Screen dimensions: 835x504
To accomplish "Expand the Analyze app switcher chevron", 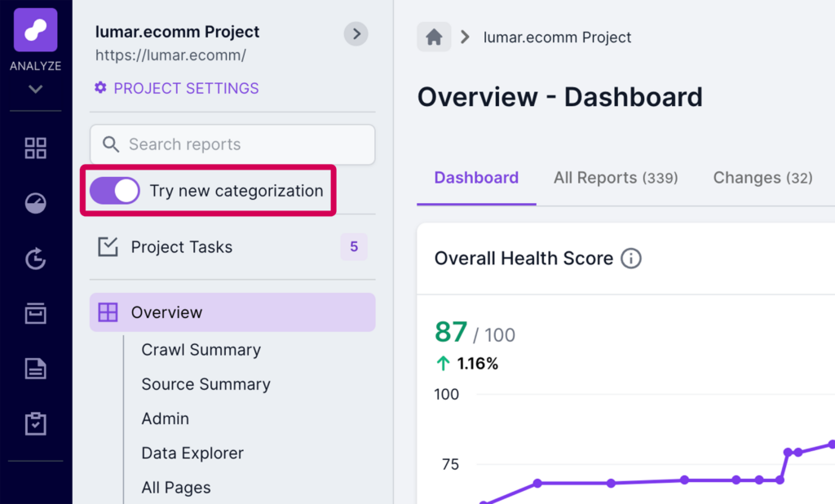I will [35, 89].
